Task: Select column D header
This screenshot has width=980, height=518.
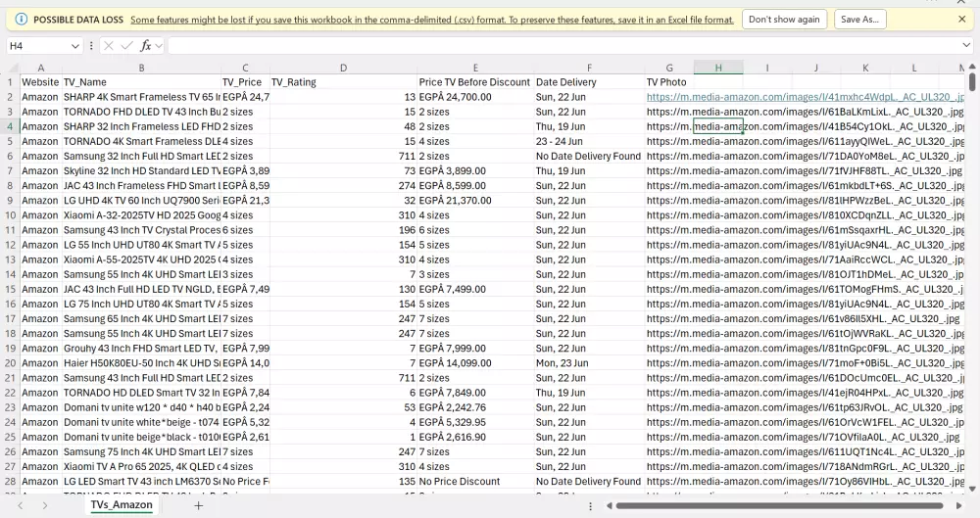Action: tap(343, 68)
